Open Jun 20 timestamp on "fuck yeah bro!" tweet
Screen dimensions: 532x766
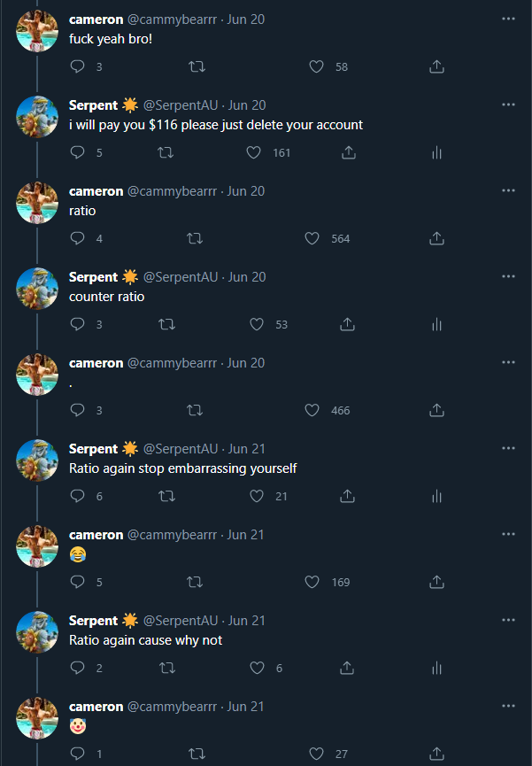(246, 19)
